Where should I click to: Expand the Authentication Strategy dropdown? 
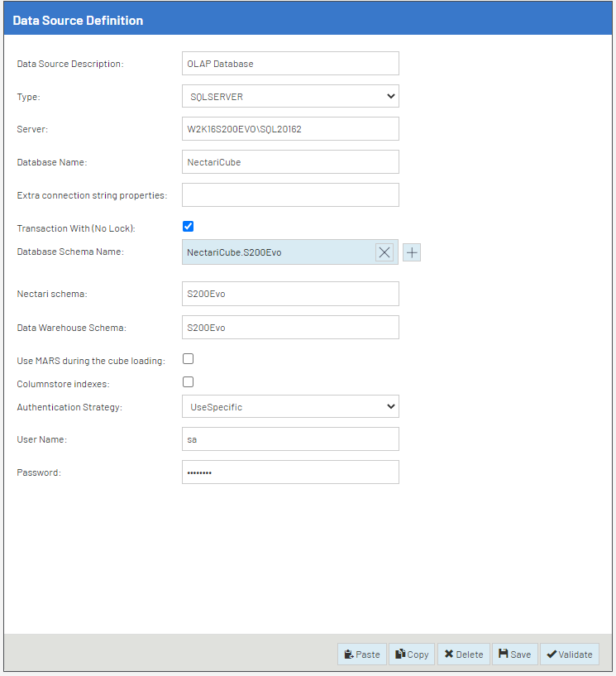(290, 406)
